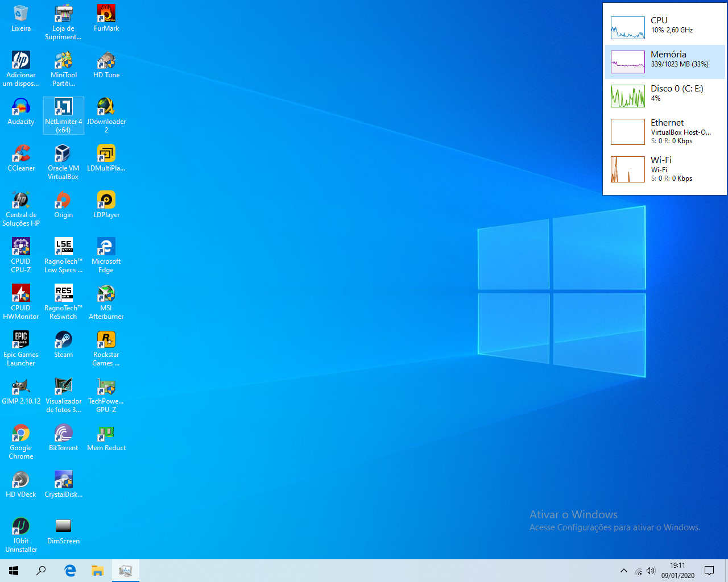The width and height of the screenshot is (728, 582).
Task: Launch FurMark from the desktop
Action: pos(106,18)
